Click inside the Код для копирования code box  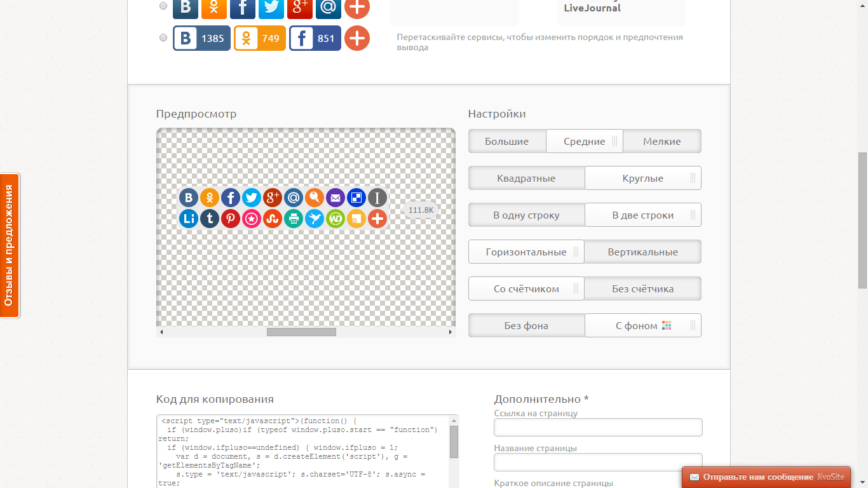(303, 451)
